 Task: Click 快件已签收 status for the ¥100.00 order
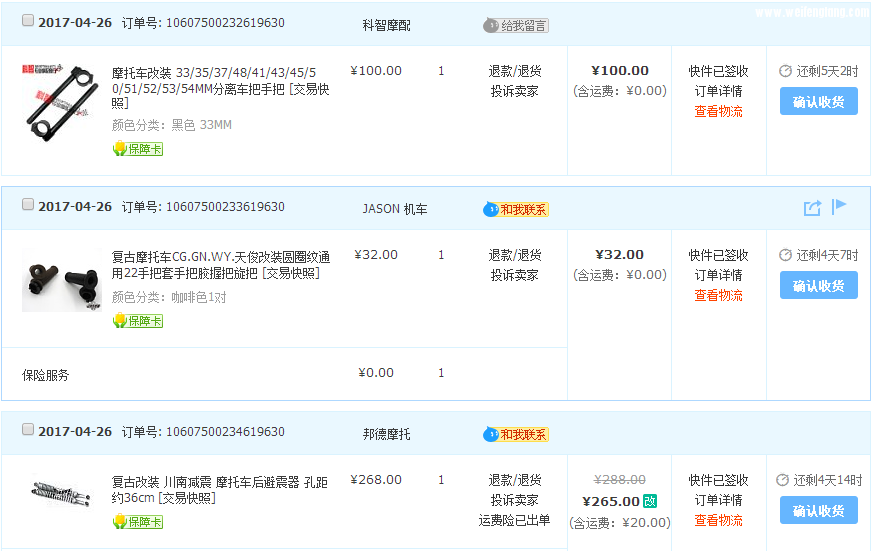(x=718, y=71)
